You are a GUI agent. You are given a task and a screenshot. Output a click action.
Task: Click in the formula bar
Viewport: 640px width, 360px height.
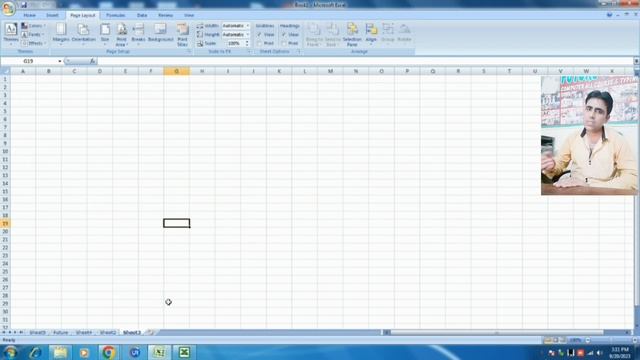(365, 61)
